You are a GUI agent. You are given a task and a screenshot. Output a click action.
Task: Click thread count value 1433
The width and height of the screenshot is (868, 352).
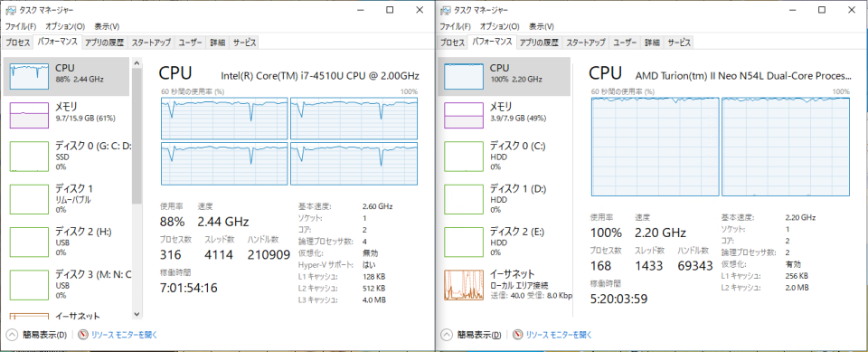649,265
